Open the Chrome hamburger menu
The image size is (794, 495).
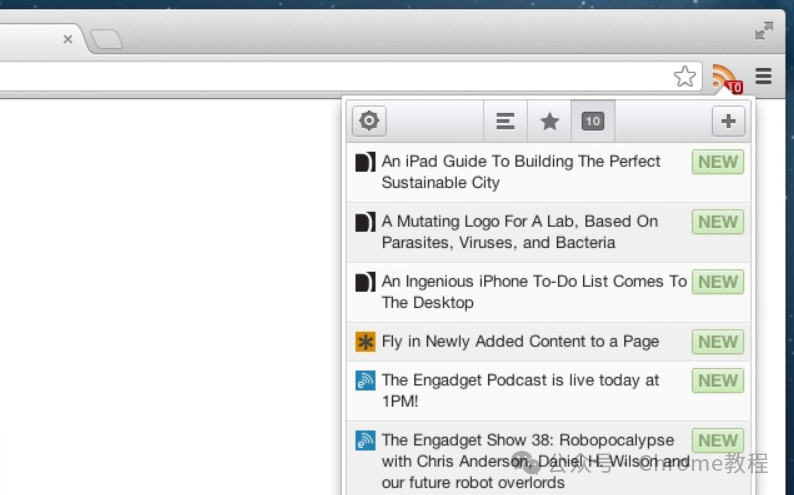point(763,76)
